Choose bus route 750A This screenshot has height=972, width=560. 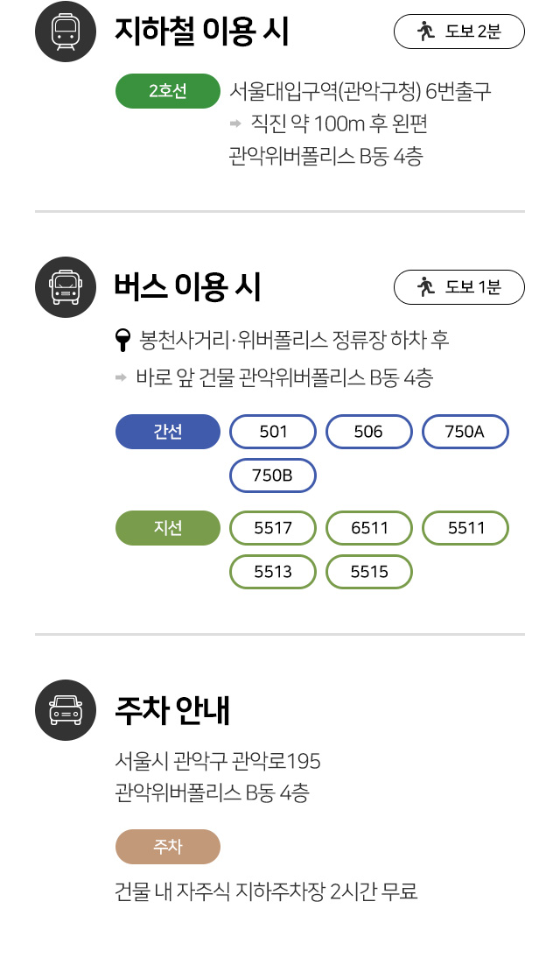(465, 432)
